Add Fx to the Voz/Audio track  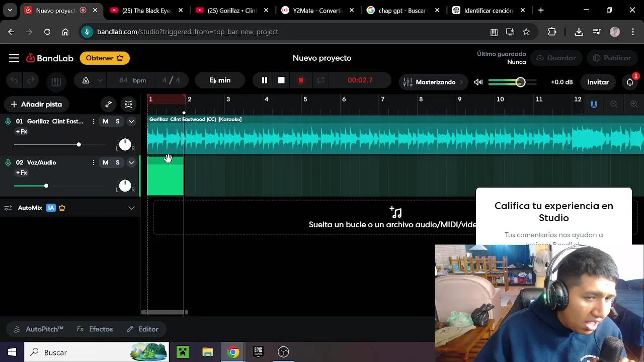click(x=22, y=173)
